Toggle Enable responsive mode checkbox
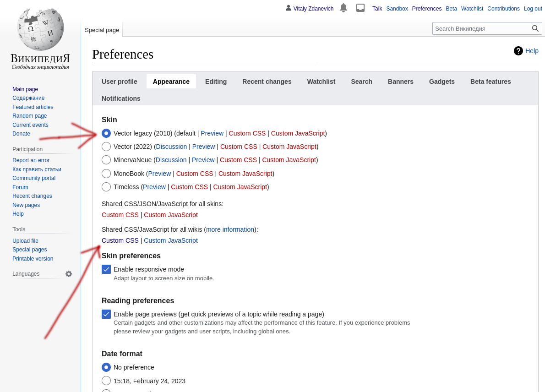 pyautogui.click(x=106, y=269)
